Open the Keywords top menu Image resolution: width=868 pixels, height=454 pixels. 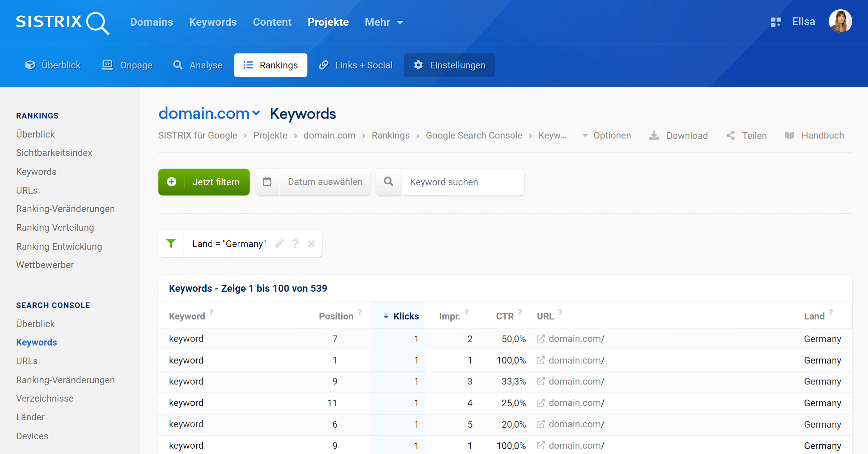click(213, 22)
